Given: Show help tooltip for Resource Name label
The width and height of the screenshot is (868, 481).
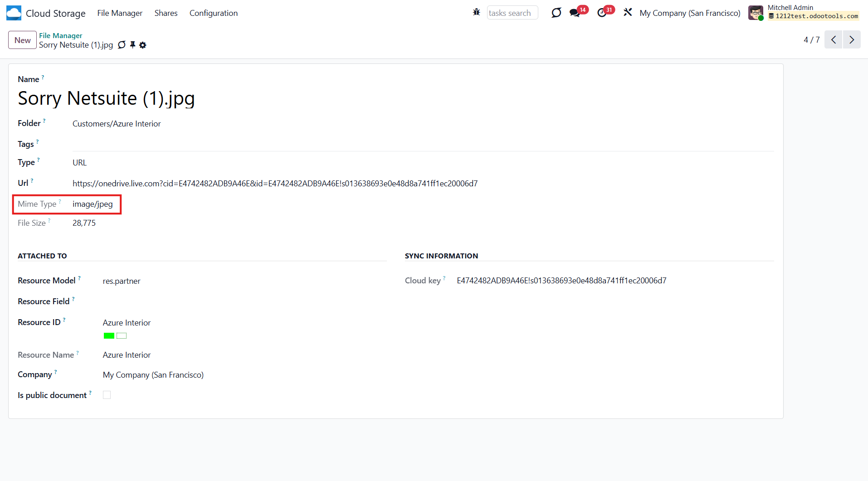Looking at the screenshot, I should pos(77,352).
